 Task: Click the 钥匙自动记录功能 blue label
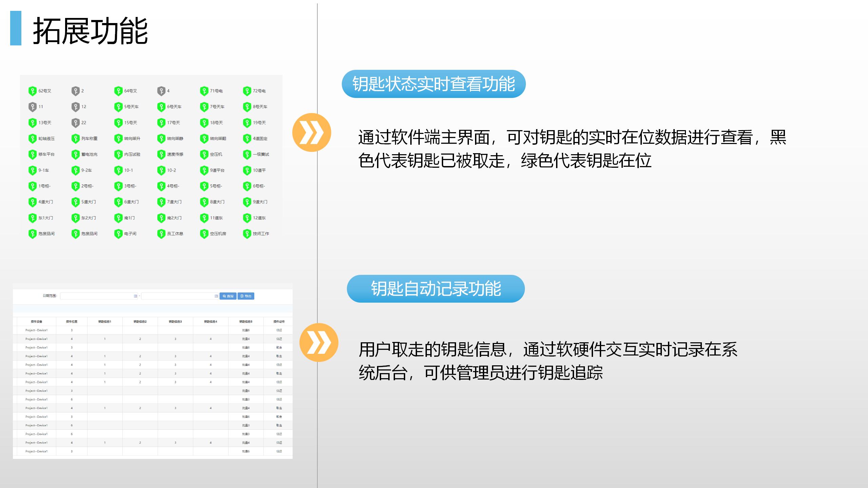point(436,289)
